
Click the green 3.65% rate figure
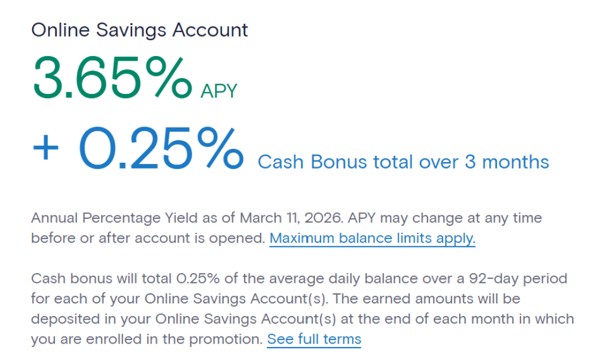tap(112, 79)
